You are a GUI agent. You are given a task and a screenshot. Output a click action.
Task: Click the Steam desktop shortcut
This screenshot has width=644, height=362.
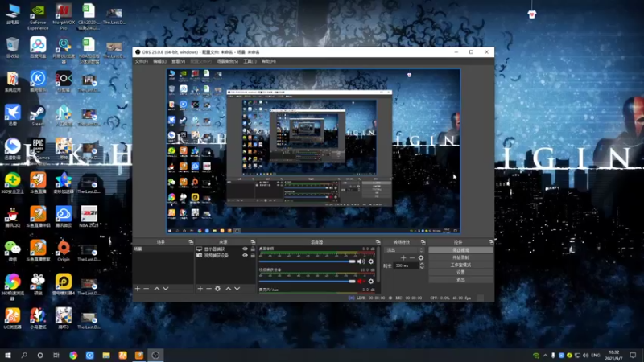pyautogui.click(x=38, y=116)
